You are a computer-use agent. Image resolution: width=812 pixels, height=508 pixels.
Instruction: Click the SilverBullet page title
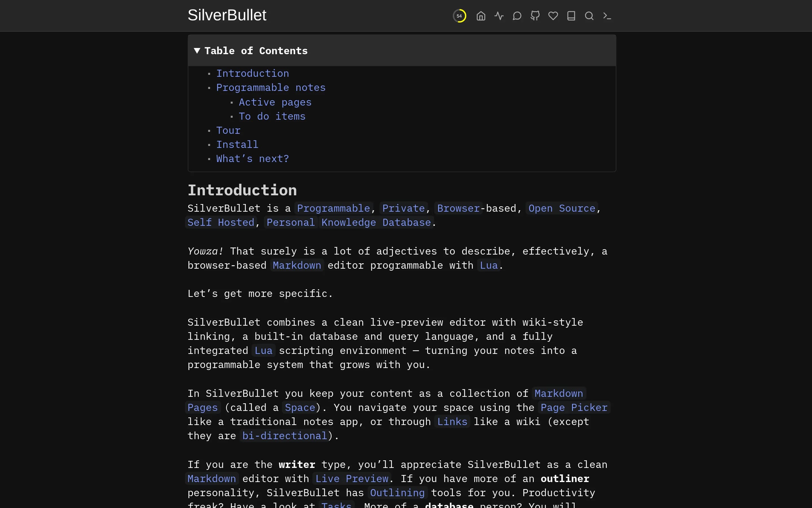click(227, 15)
